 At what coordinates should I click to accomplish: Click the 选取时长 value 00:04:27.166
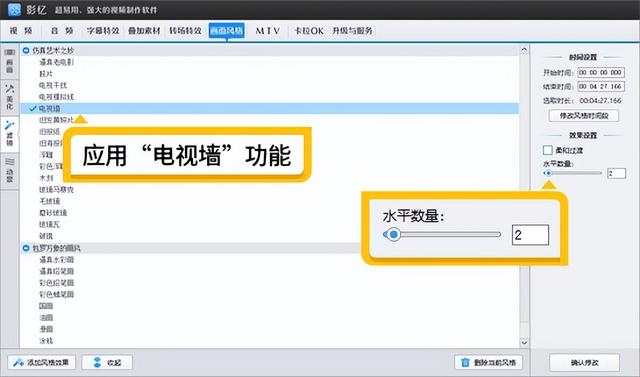600,100
